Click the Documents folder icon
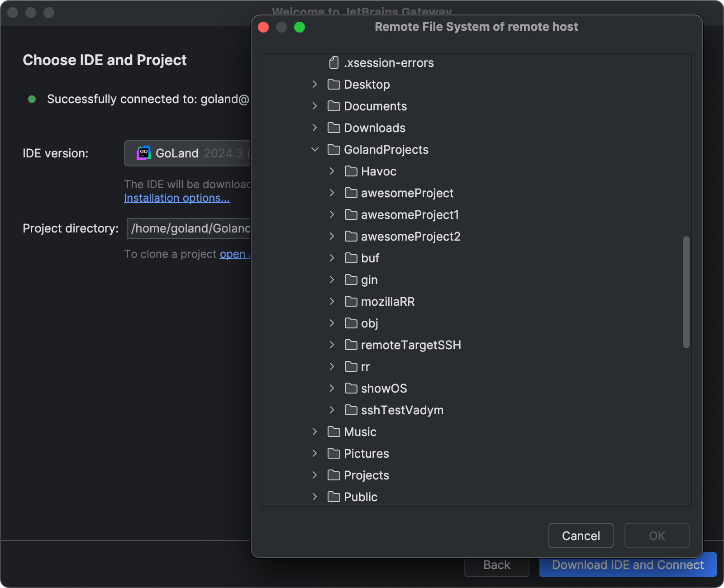724x588 pixels. (x=333, y=106)
